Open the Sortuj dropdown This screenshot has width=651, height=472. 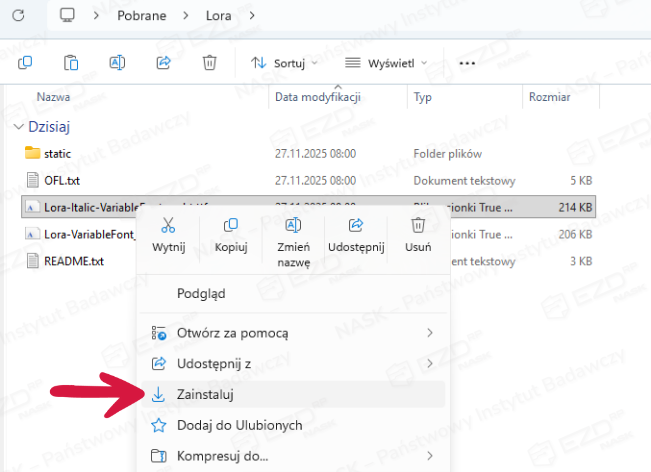pos(284,63)
